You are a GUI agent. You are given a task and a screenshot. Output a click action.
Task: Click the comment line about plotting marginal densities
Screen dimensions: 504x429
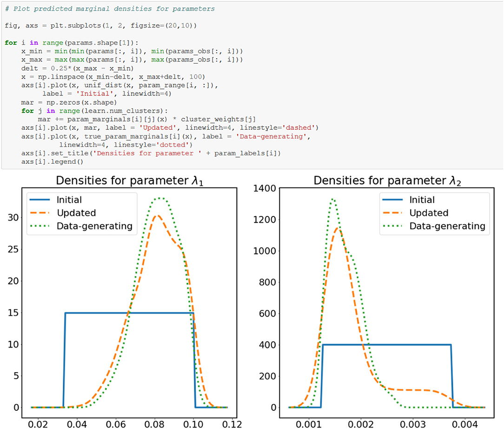coord(110,9)
